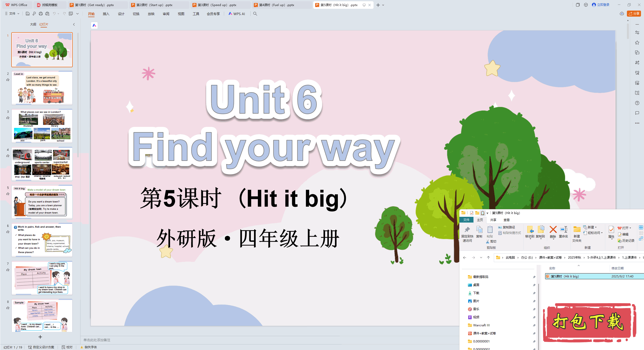Click the Print icon in the quick toolbar
This screenshot has height=350, width=644.
point(41,14)
